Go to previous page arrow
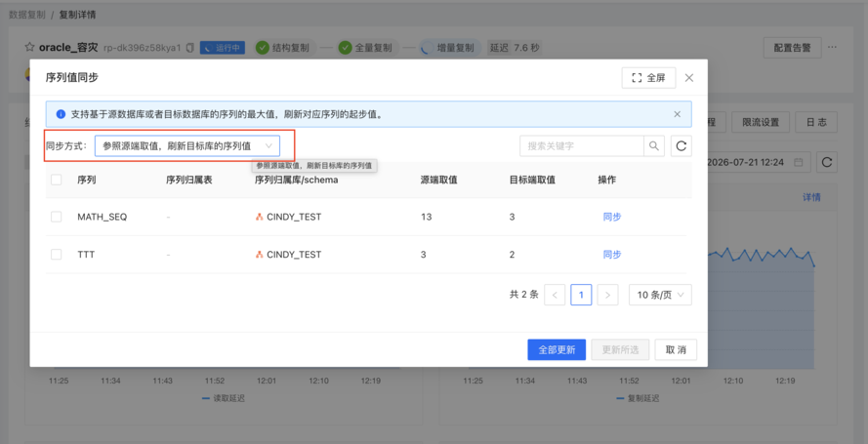Viewport: 868px width, 444px height. (555, 295)
